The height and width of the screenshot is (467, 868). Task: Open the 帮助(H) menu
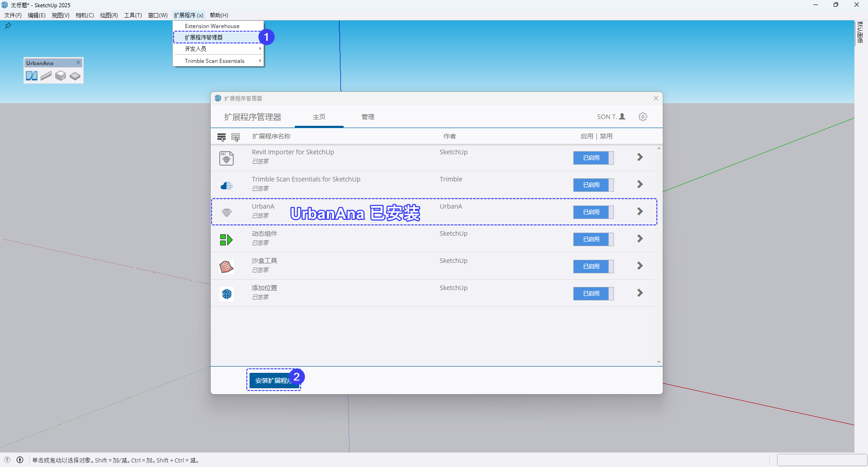tap(219, 15)
